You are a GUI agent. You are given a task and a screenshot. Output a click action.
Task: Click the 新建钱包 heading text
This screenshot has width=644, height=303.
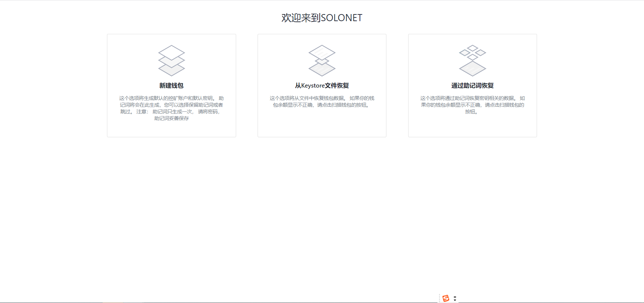pyautogui.click(x=171, y=86)
